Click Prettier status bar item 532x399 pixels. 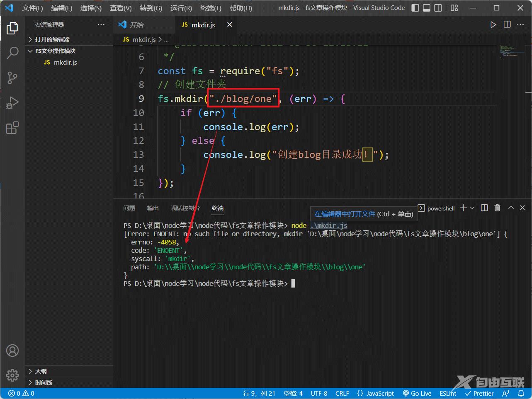click(x=479, y=394)
